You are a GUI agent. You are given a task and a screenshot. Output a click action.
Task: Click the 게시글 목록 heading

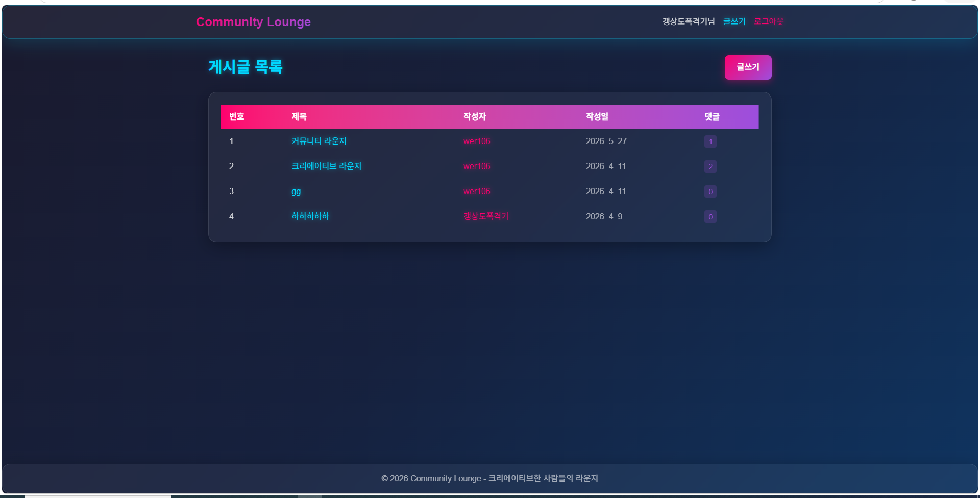(246, 67)
